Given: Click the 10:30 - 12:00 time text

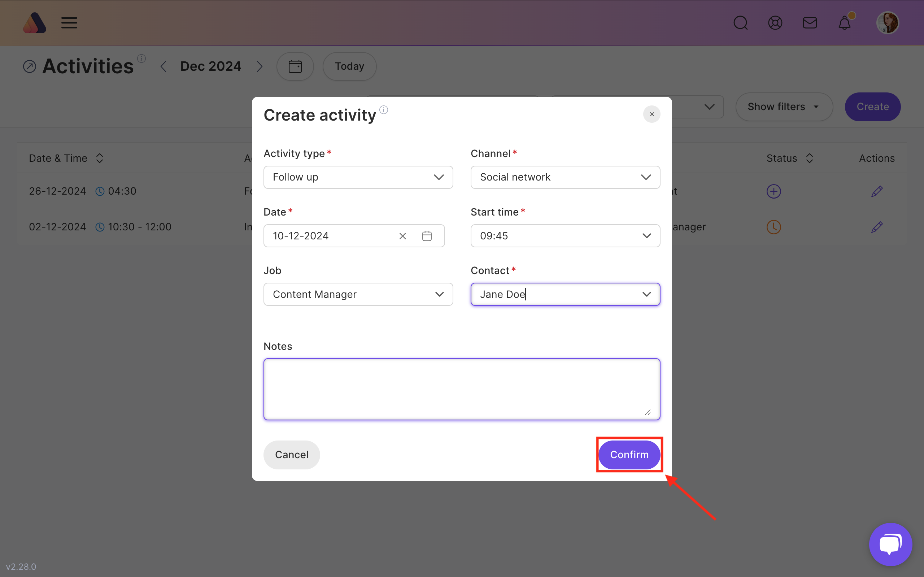Looking at the screenshot, I should point(140,227).
